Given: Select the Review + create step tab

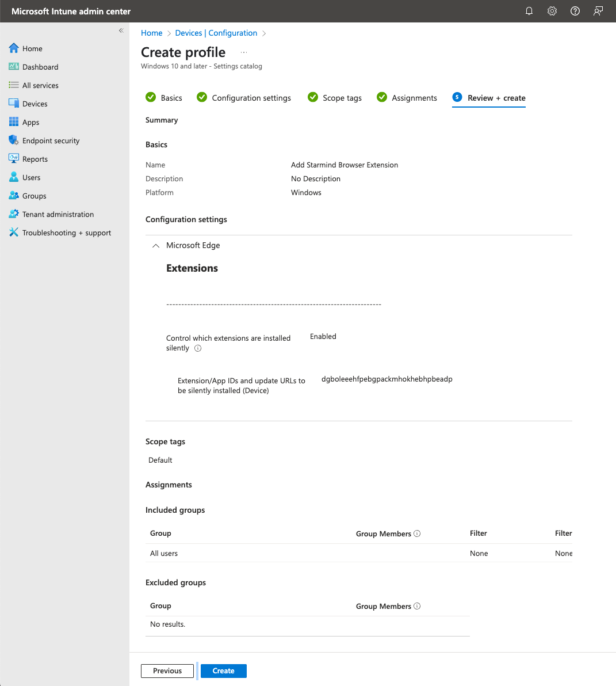Looking at the screenshot, I should click(489, 98).
